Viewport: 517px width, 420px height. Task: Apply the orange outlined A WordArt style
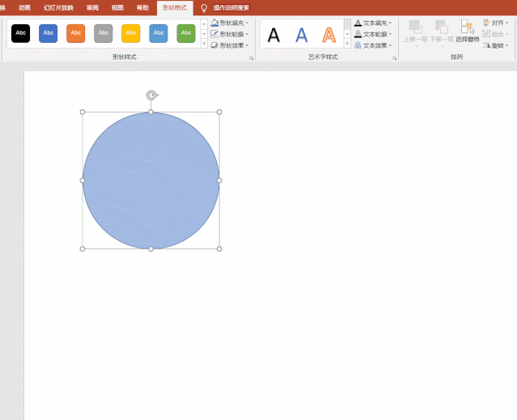[x=328, y=35]
